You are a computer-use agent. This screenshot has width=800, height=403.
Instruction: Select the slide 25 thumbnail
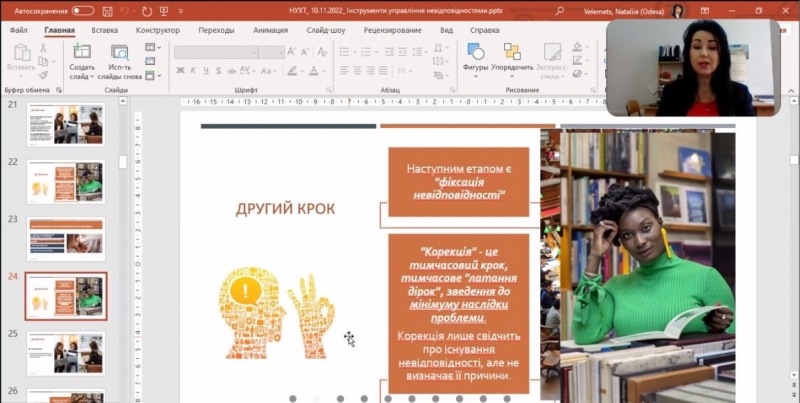(x=66, y=354)
